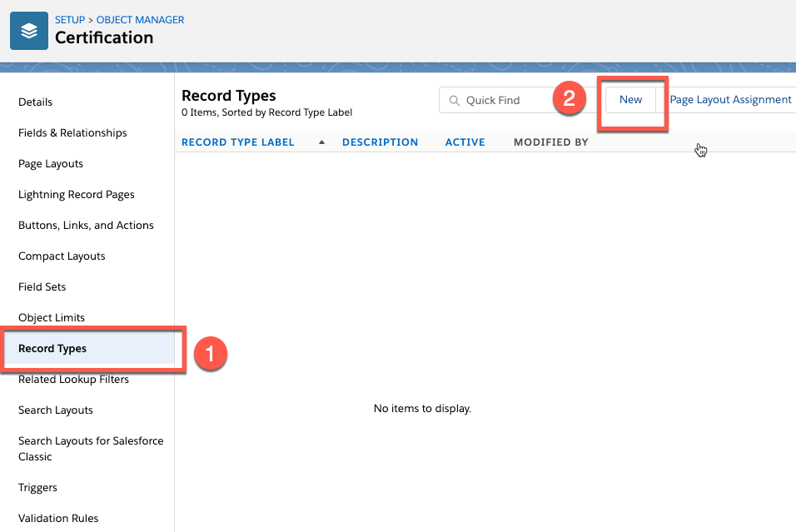Sort records by the Active column
This screenshot has height=532, width=796.
click(x=465, y=142)
